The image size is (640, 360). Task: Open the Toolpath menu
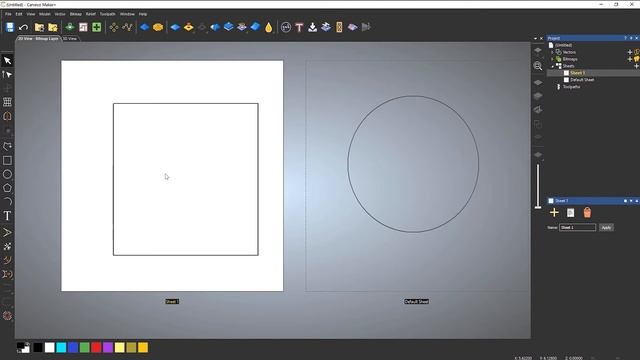point(107,14)
